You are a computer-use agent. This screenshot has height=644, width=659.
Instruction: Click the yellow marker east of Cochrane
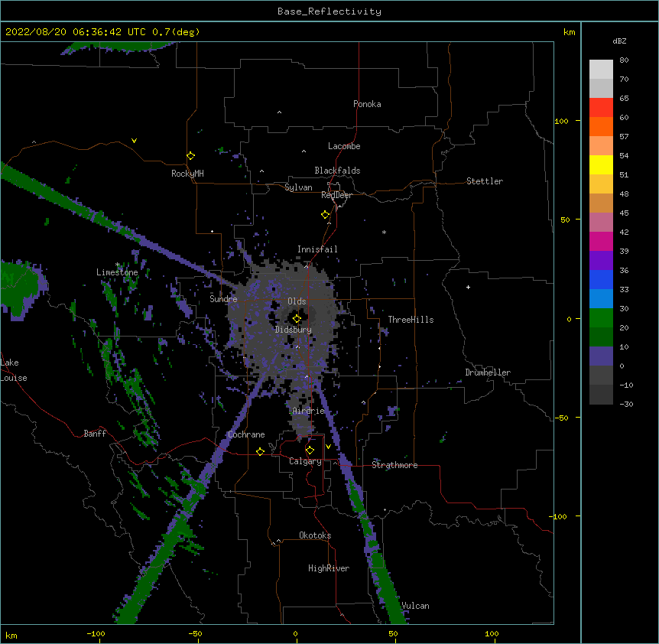(260, 451)
